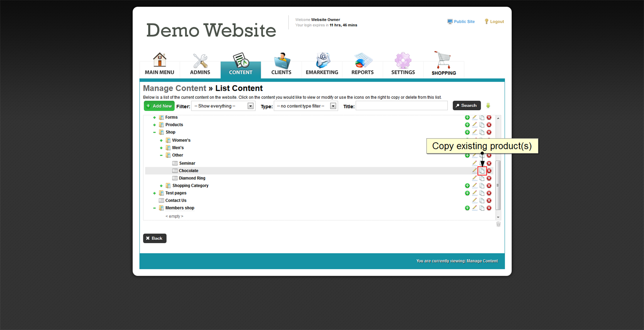Delete the Diamond Ring item

click(489, 178)
